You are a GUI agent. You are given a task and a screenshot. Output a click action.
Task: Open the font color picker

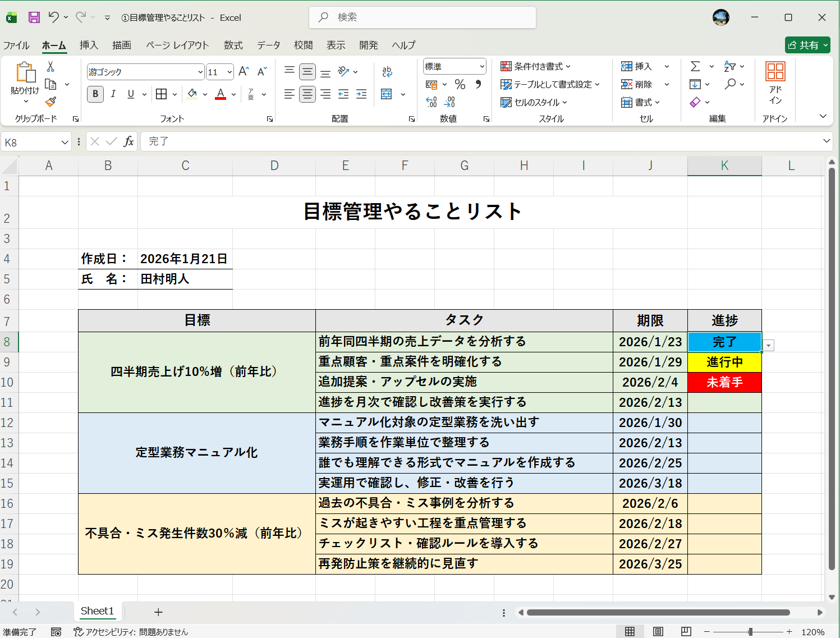tap(233, 94)
